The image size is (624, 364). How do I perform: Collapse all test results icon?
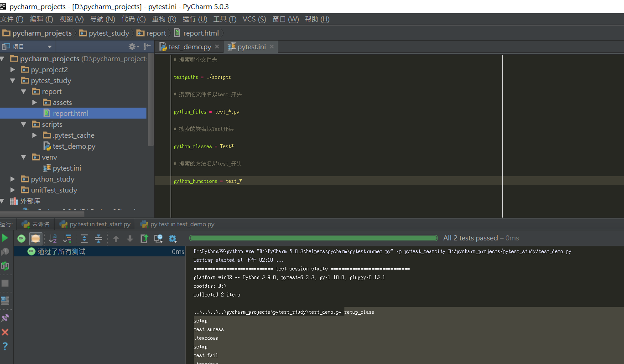99,238
